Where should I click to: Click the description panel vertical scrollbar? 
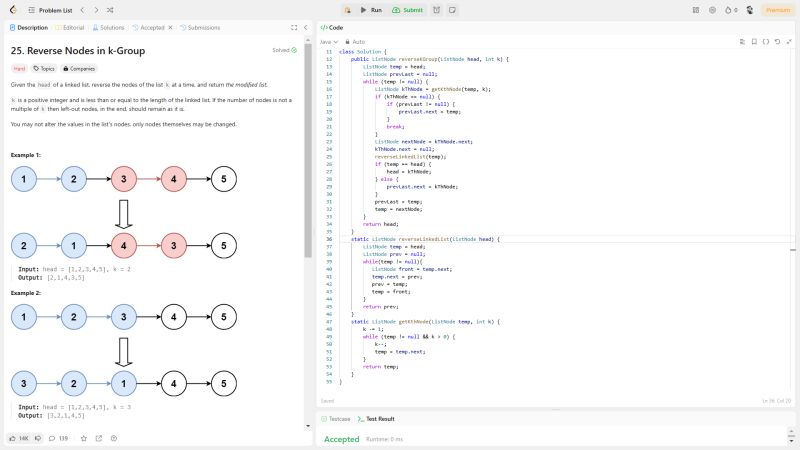(x=308, y=150)
